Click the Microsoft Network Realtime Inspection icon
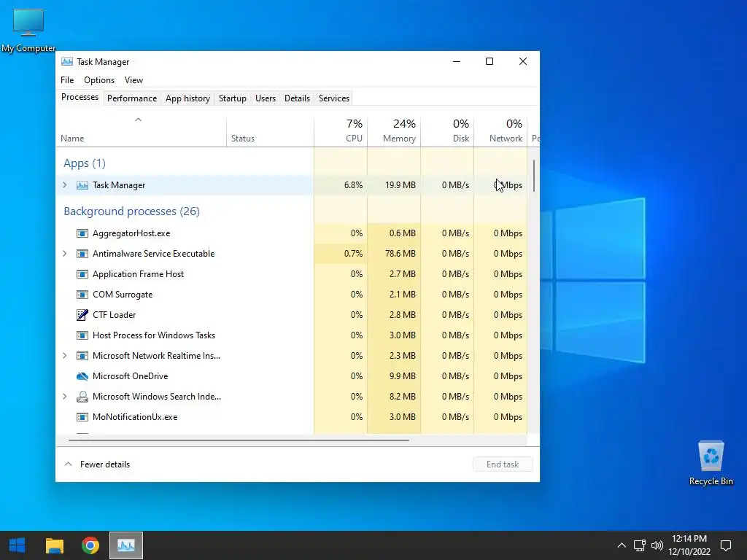The width and height of the screenshot is (747, 560). (x=82, y=356)
